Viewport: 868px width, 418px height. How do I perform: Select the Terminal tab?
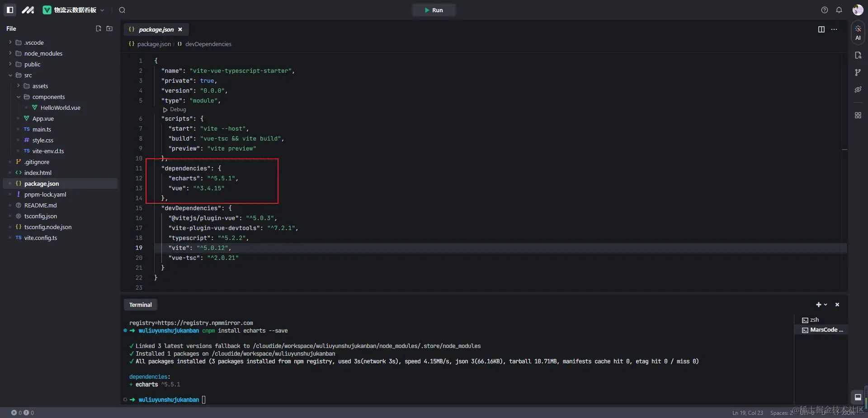coord(141,305)
